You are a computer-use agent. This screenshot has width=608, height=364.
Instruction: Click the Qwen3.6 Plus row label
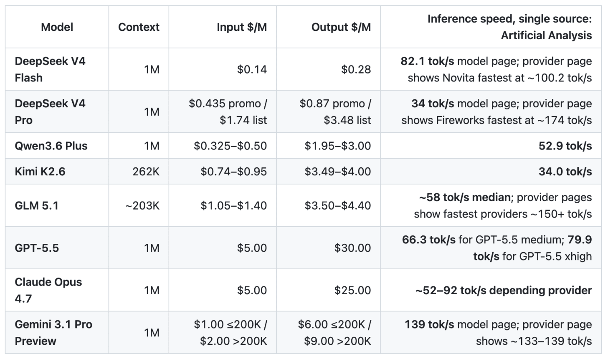click(x=51, y=146)
